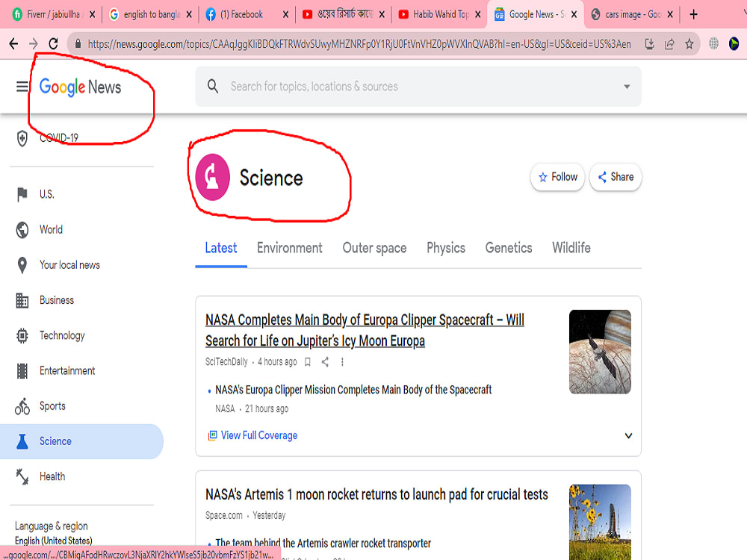
Task: Switch to the Environment tab
Action: coord(290,248)
